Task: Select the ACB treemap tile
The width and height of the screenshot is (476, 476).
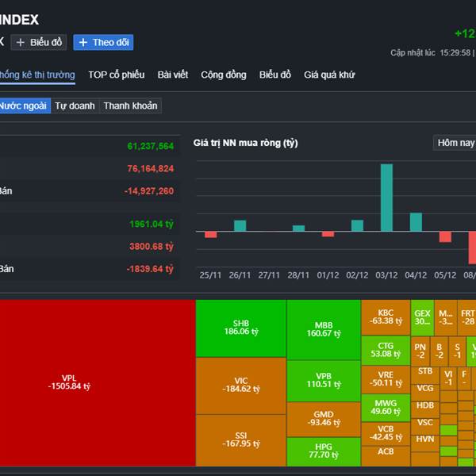Action: tap(386, 456)
